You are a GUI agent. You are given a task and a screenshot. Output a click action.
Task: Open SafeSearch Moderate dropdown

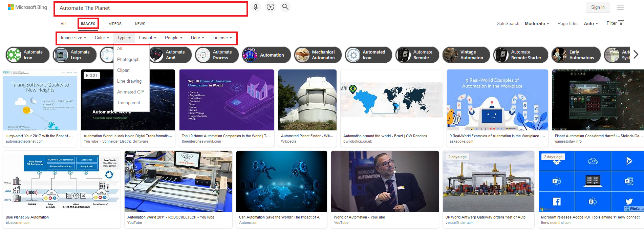coord(537,23)
